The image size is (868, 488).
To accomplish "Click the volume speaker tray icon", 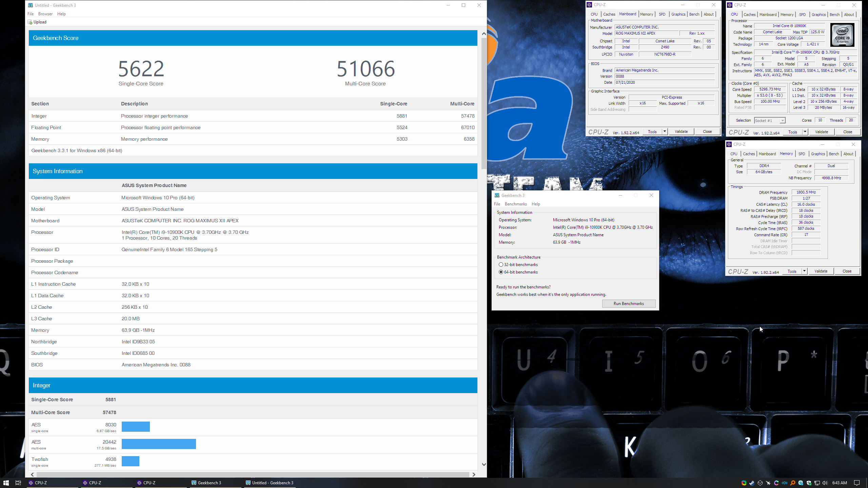I will (x=825, y=483).
